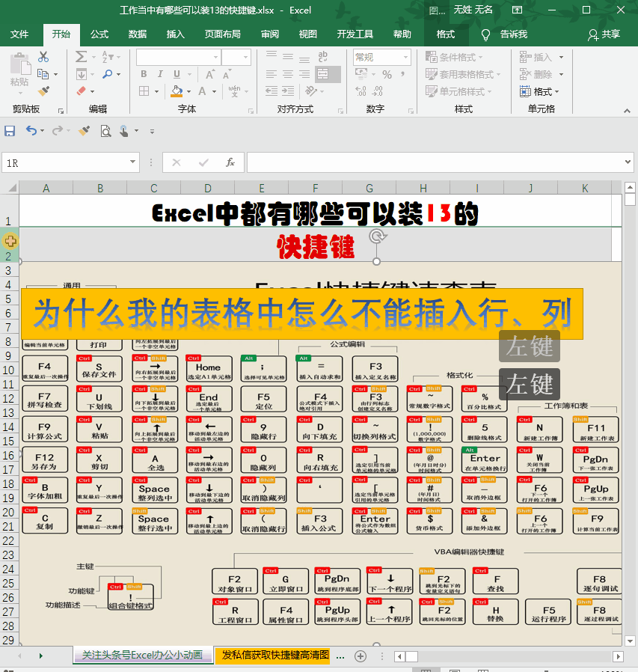Click the Clear eraser icon
638x672 pixels.
(x=81, y=91)
